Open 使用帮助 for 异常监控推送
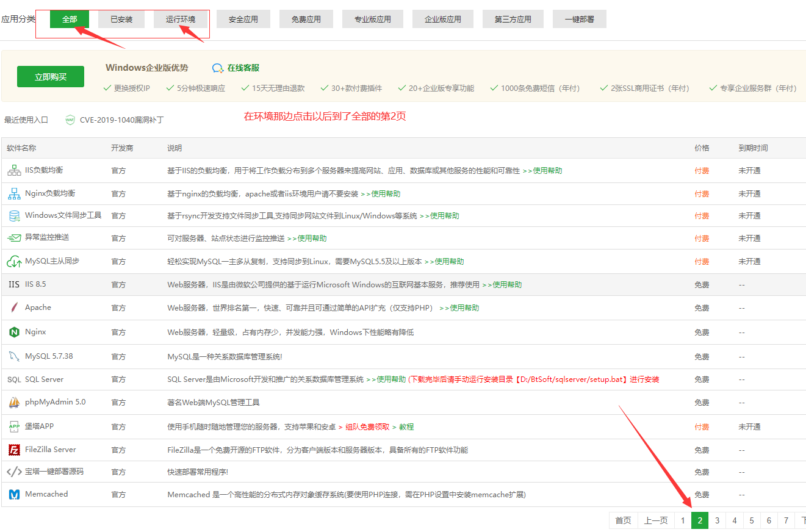Viewport: 806px width, 532px height. click(x=307, y=239)
